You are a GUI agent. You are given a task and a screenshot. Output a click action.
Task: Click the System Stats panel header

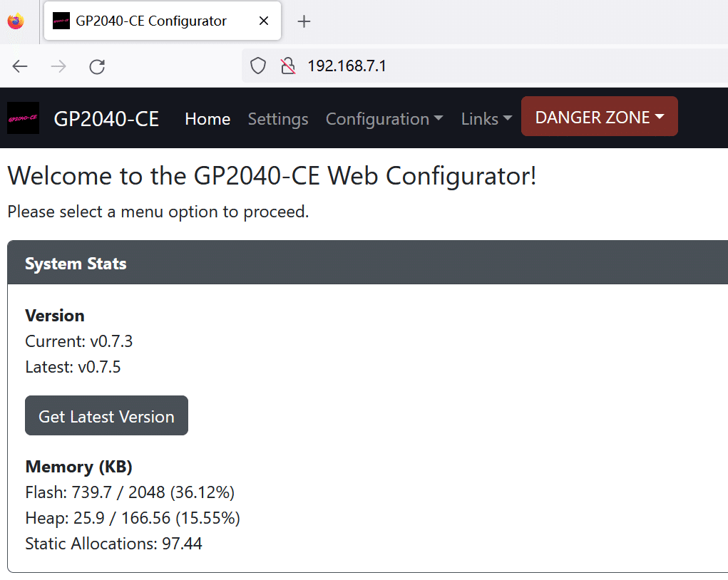(368, 263)
